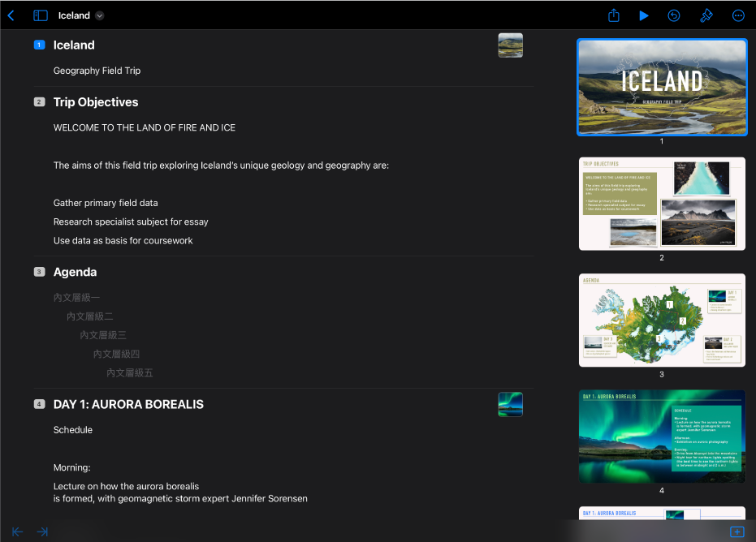Click the small aurora image beside Day 1
Image resolution: width=756 pixels, height=542 pixels.
click(x=510, y=404)
